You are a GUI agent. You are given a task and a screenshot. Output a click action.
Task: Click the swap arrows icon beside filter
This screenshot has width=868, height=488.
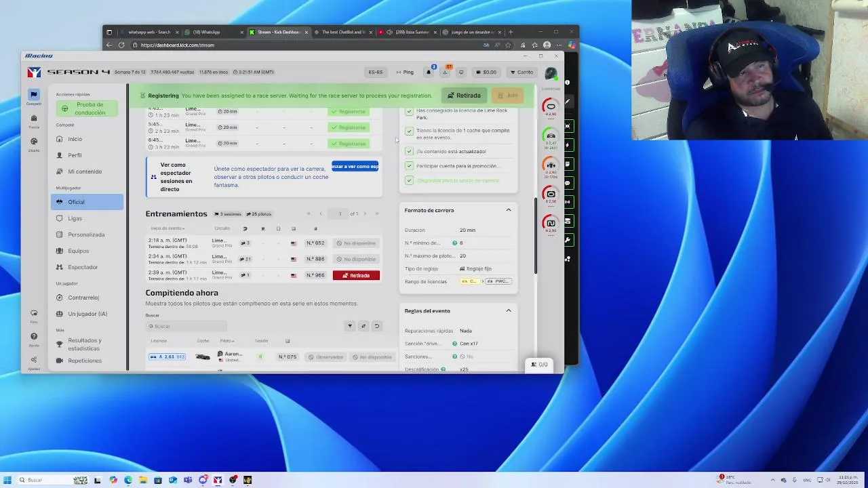point(363,326)
